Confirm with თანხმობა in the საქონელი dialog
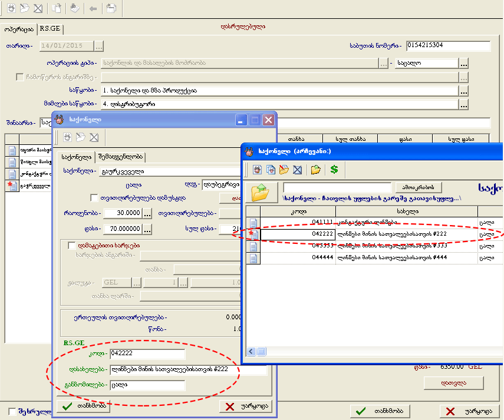 [x=84, y=406]
